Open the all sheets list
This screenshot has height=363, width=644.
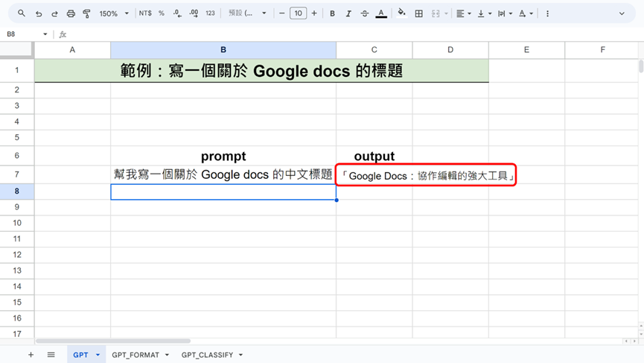click(51, 355)
